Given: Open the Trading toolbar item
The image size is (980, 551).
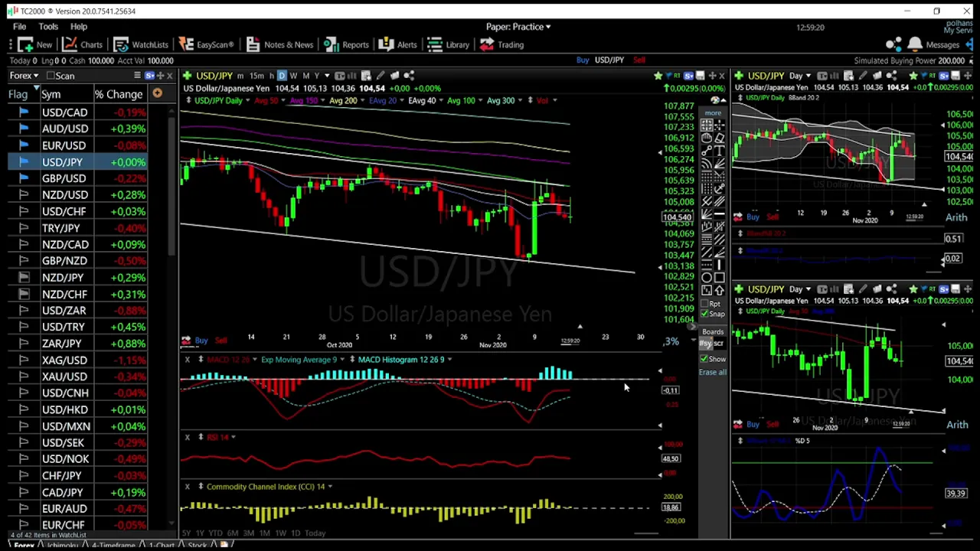Looking at the screenshot, I should pos(502,44).
